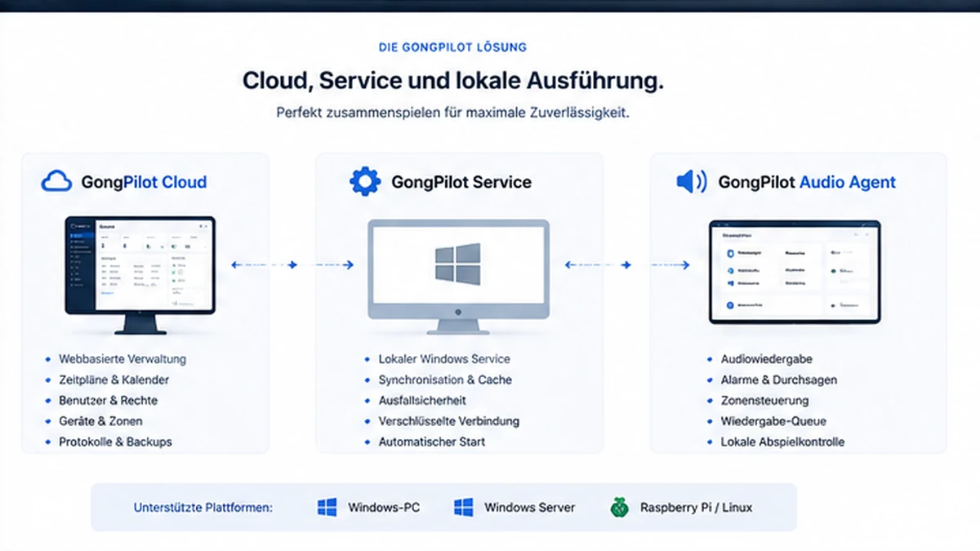The height and width of the screenshot is (551, 980).
Task: Select Lokaler Windows Service bullet
Action: (444, 359)
